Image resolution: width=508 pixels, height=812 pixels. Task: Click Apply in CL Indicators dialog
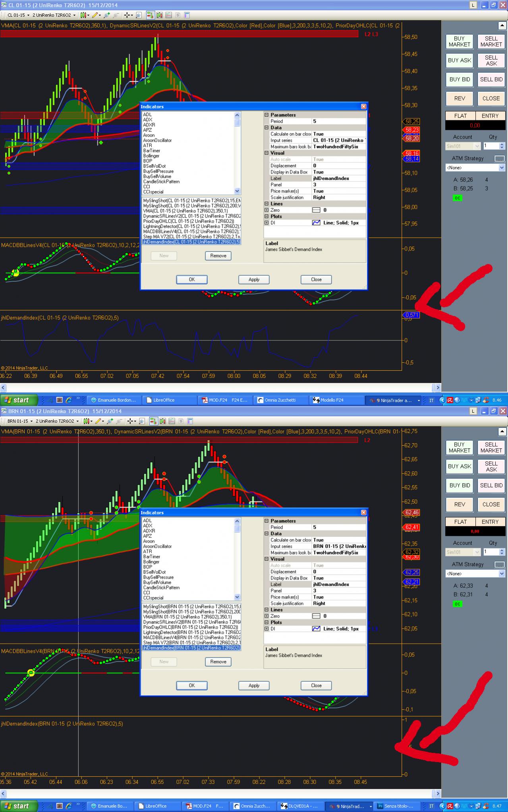(254, 279)
